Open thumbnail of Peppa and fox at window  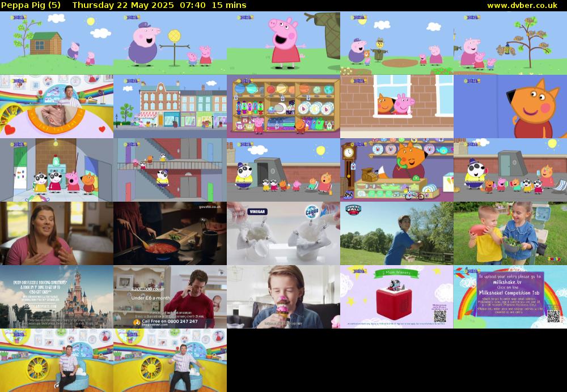(397, 106)
